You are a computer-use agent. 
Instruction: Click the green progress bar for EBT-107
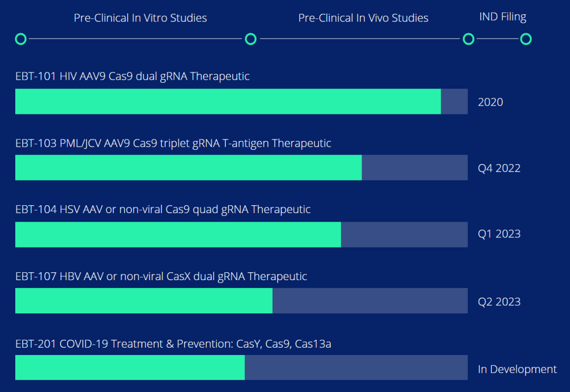pos(144,301)
